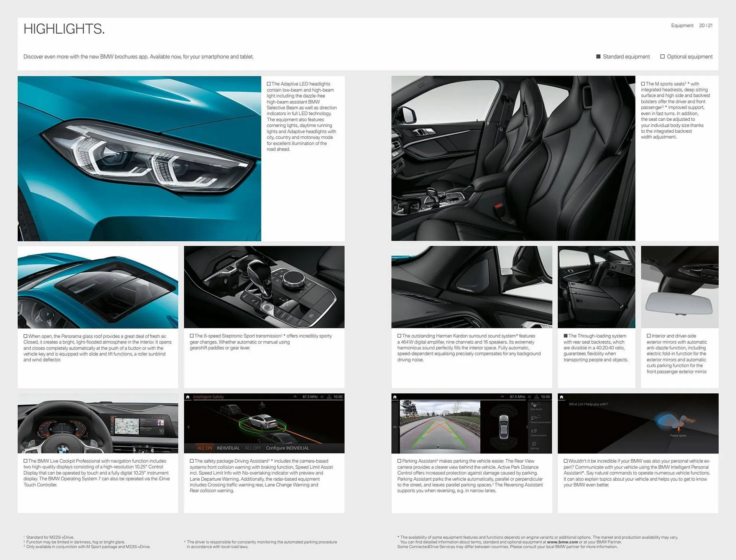The height and width of the screenshot is (560, 736).
Task: Open Settings gear on the parking screen
Action: point(534,444)
